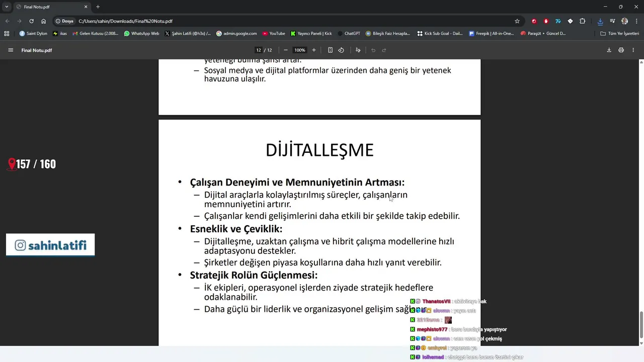Open the Şahin Latifi X bookmark
The width and height of the screenshot is (644, 362).
188,34
